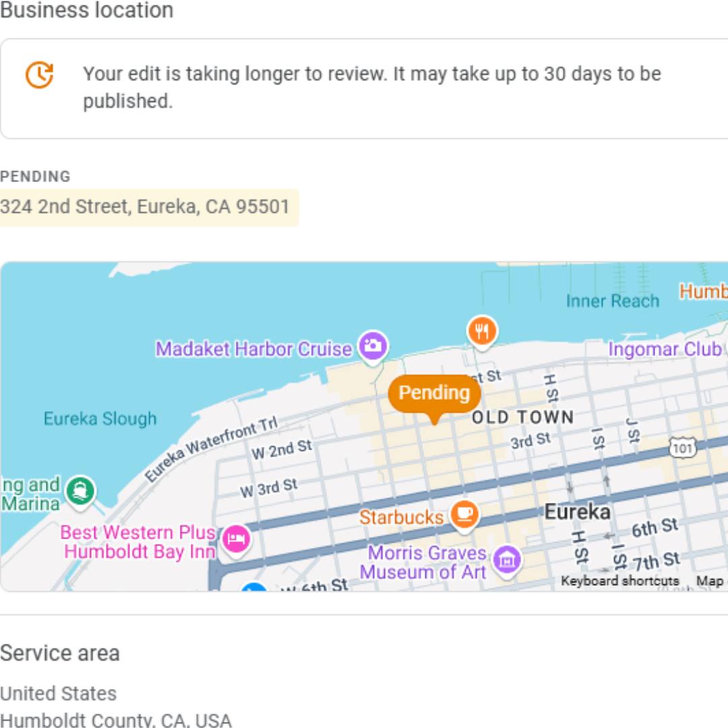
Task: Click the Starbucks text label
Action: [401, 517]
